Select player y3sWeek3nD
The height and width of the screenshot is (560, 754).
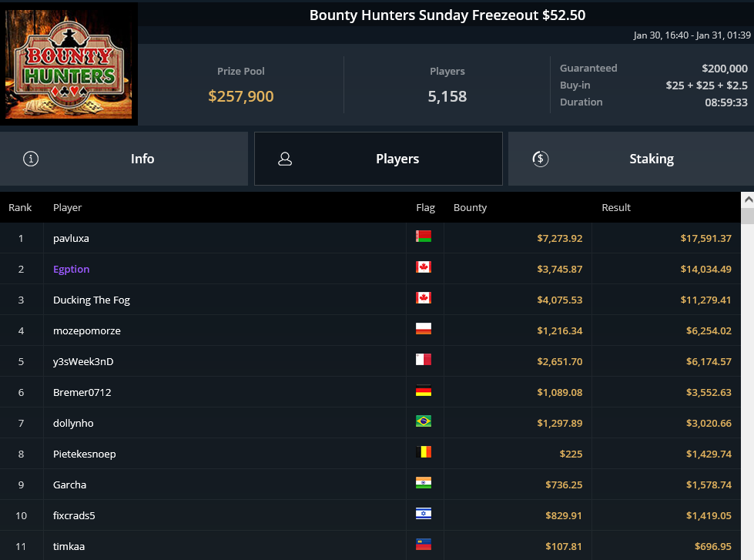click(x=83, y=362)
